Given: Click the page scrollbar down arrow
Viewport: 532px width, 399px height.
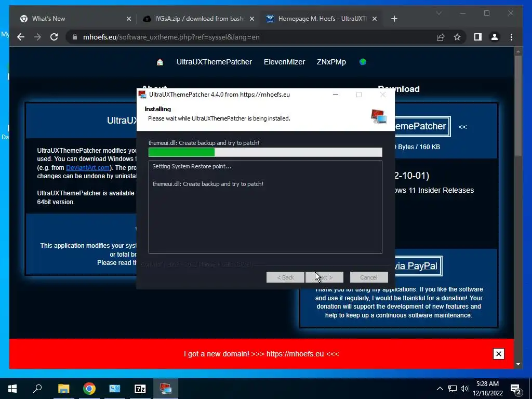Looking at the screenshot, I should 518,364.
